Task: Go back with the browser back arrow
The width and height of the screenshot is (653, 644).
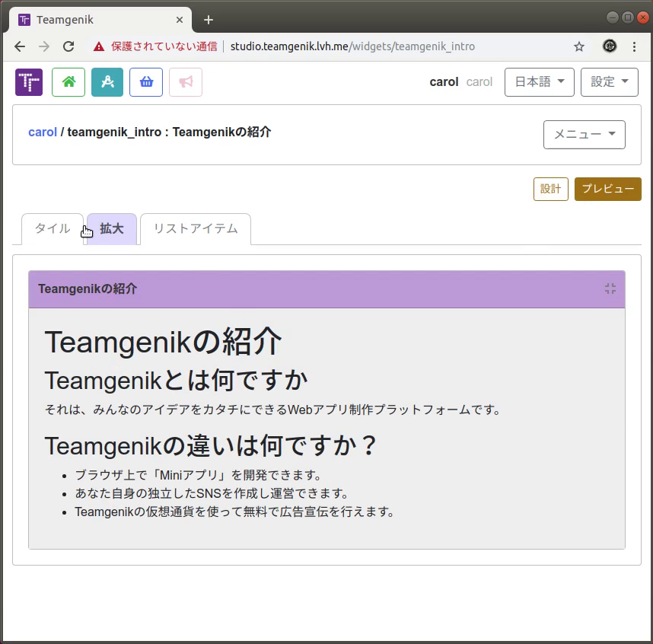Action: pos(20,46)
